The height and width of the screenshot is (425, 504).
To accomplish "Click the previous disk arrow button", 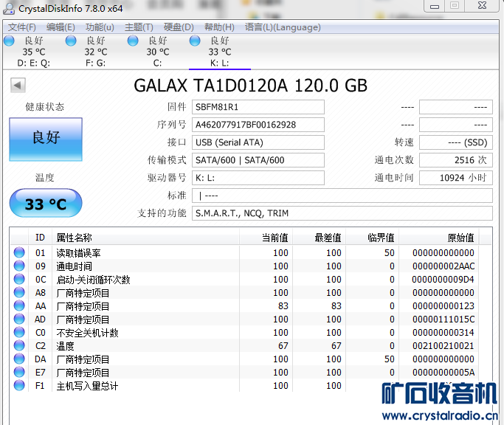I will click(x=18, y=86).
